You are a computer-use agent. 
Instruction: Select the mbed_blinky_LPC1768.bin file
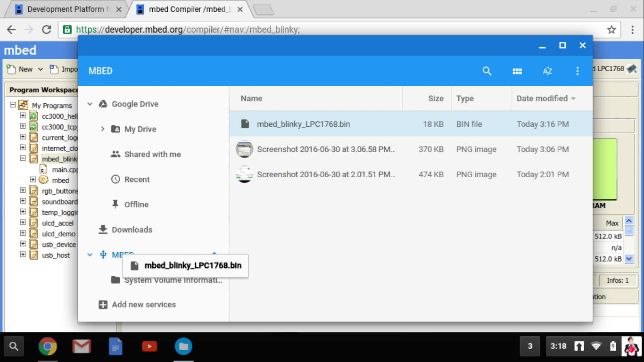point(411,124)
